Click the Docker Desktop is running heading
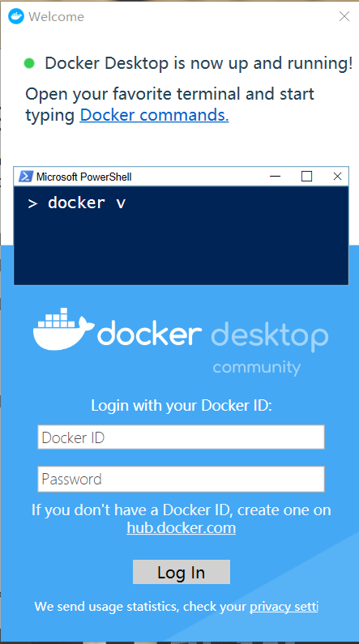The image size is (359, 644). pyautogui.click(x=199, y=63)
